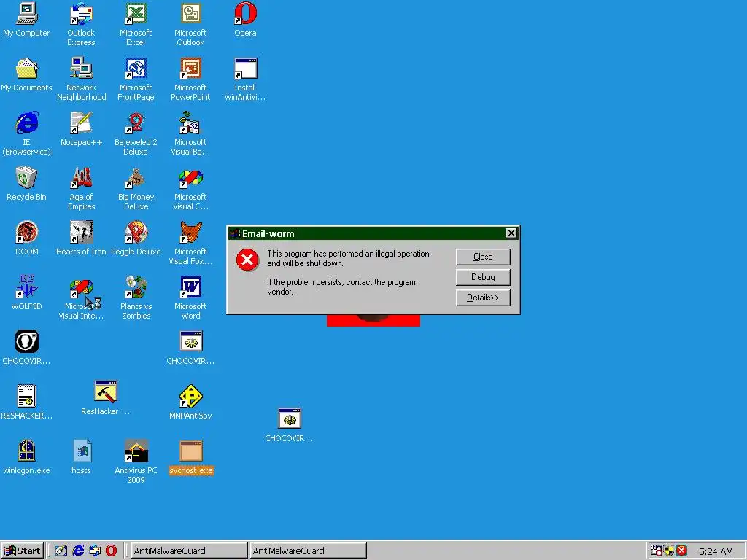Click the Email-worm title bar text
The image size is (747, 560).
[268, 233]
